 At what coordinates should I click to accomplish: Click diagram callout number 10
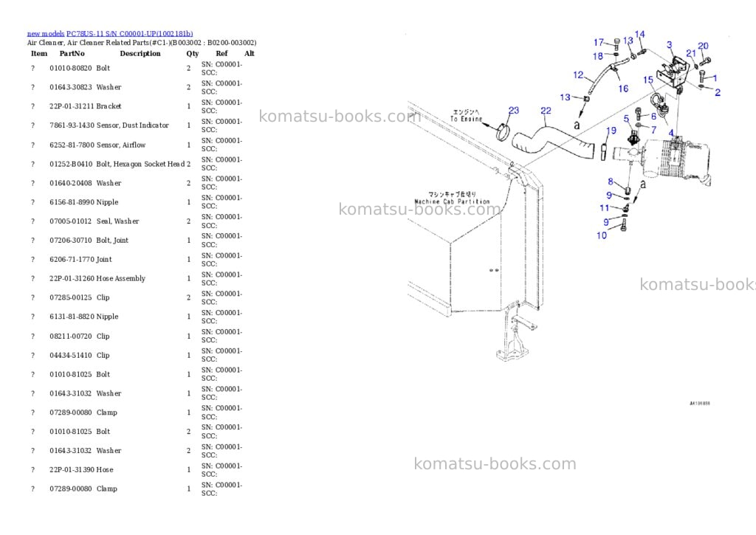coord(601,235)
